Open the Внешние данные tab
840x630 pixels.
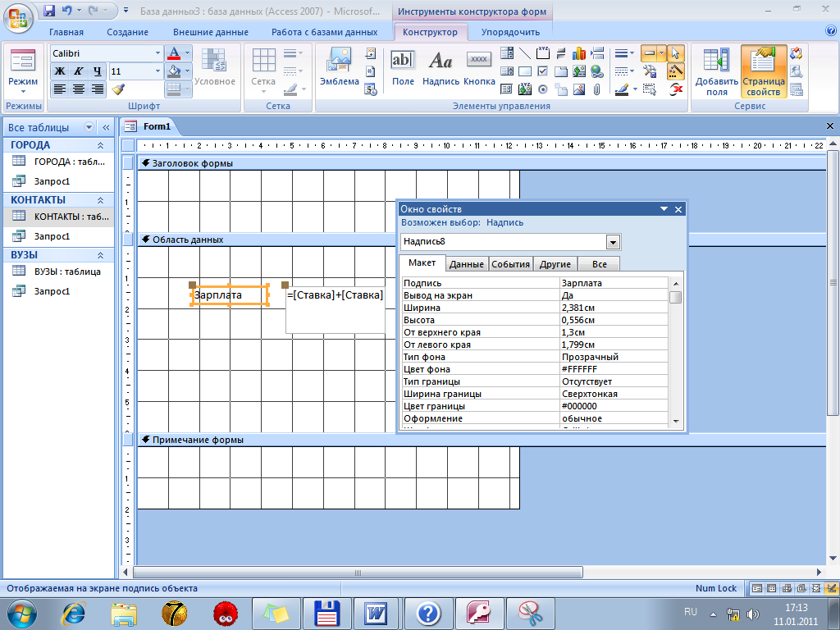pyautogui.click(x=211, y=32)
